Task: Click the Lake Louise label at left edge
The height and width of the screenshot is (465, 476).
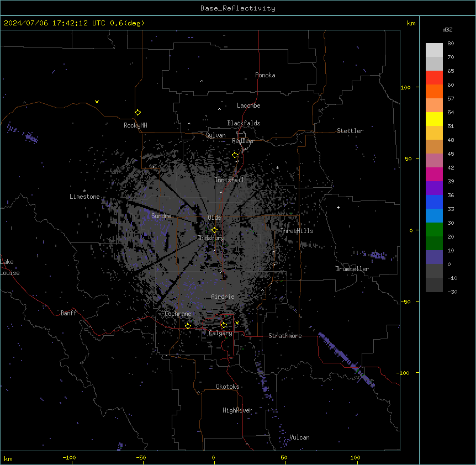Action: 10,267
